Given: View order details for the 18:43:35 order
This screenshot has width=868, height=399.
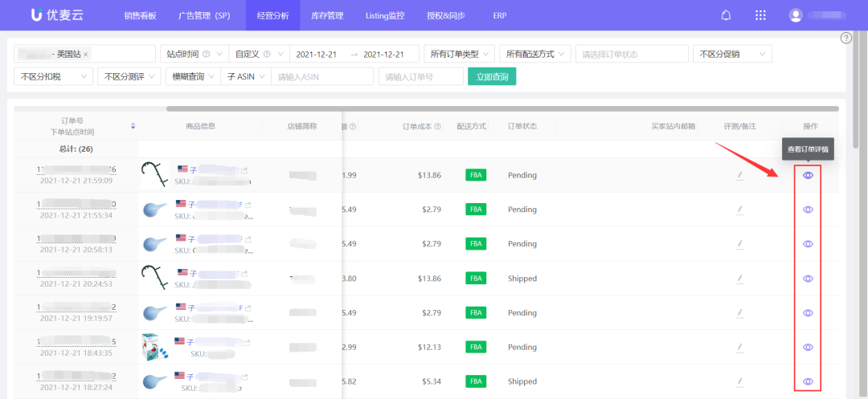Looking at the screenshot, I should [808, 347].
